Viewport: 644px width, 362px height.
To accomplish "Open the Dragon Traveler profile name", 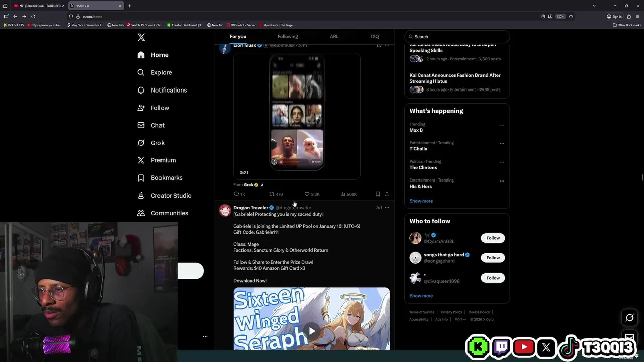I will (x=251, y=208).
